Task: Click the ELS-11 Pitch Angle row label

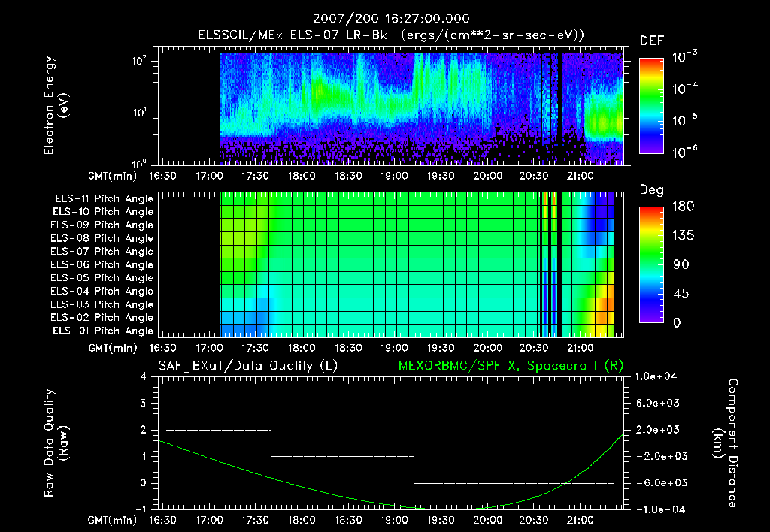Action: pos(104,199)
